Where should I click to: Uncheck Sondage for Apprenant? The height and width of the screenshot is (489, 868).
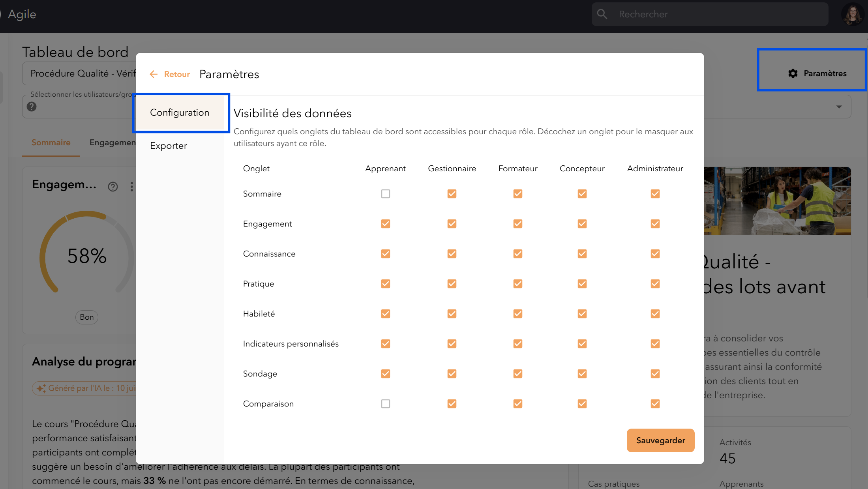tap(386, 374)
